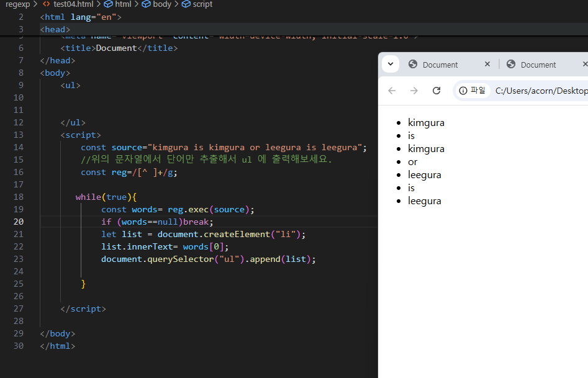Click the querySelector("ul").append line
Screen dimensions: 588x378
209,259
